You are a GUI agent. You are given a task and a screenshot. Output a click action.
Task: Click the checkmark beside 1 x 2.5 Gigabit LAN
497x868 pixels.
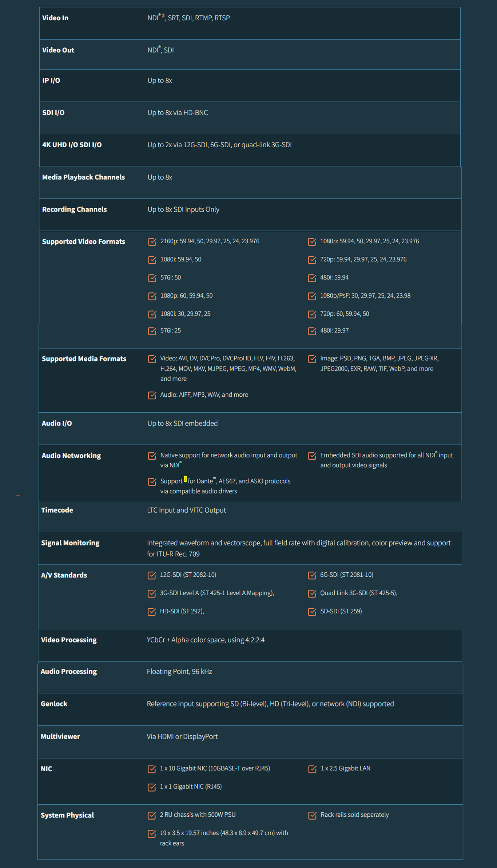click(312, 769)
